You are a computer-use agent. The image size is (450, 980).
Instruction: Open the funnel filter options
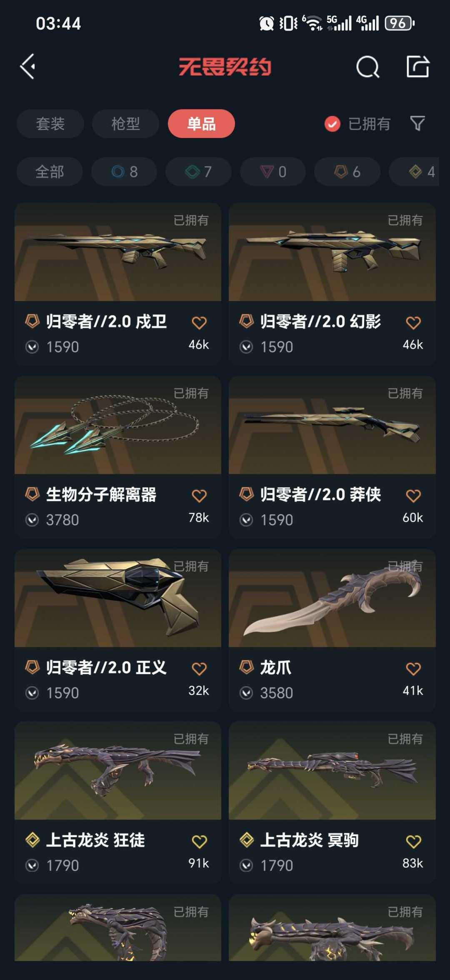[417, 123]
